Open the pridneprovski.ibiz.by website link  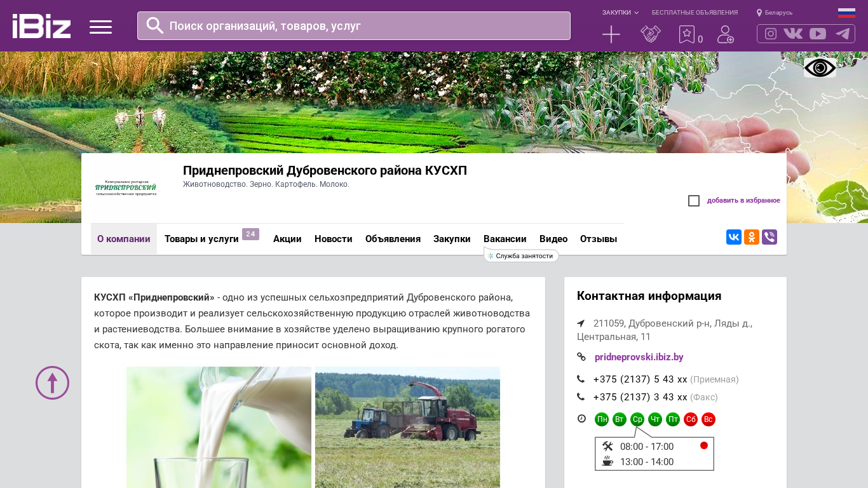pyautogui.click(x=639, y=357)
